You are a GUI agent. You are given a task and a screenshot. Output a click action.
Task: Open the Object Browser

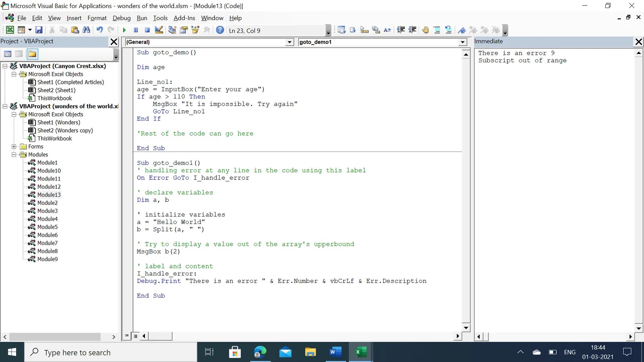click(194, 30)
